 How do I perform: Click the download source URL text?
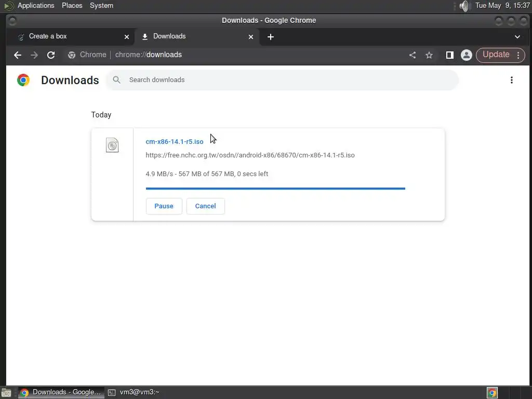coord(250,155)
